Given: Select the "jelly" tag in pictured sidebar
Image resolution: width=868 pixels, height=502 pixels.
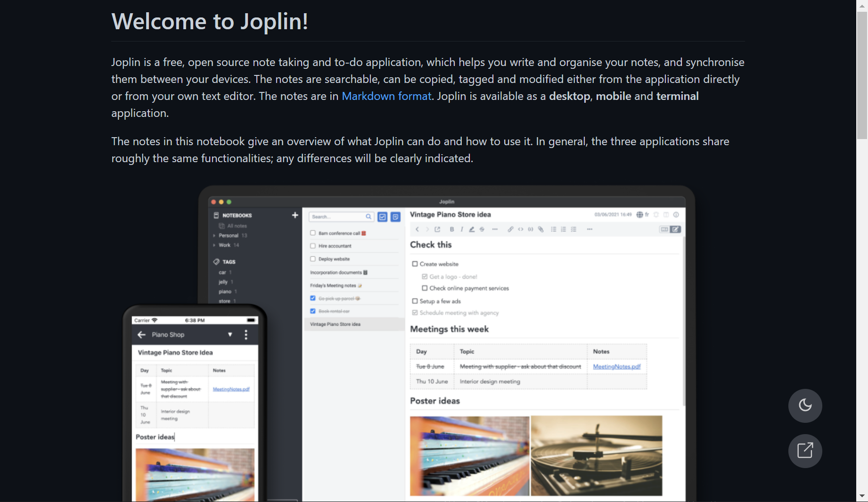Looking at the screenshot, I should pyautogui.click(x=223, y=282).
